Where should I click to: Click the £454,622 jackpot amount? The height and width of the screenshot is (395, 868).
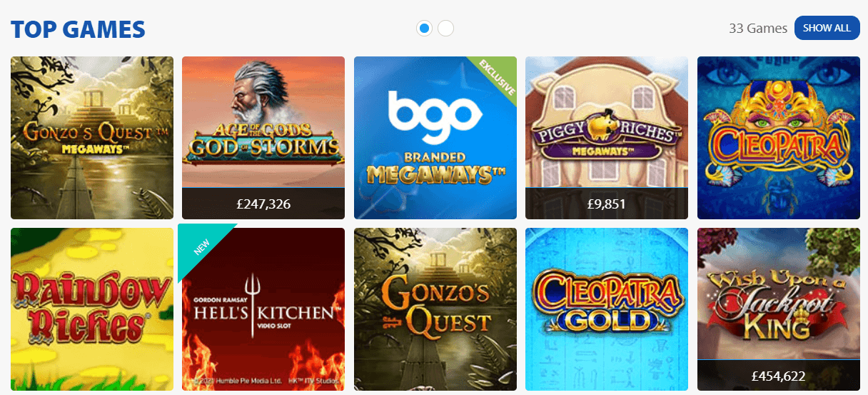779,375
